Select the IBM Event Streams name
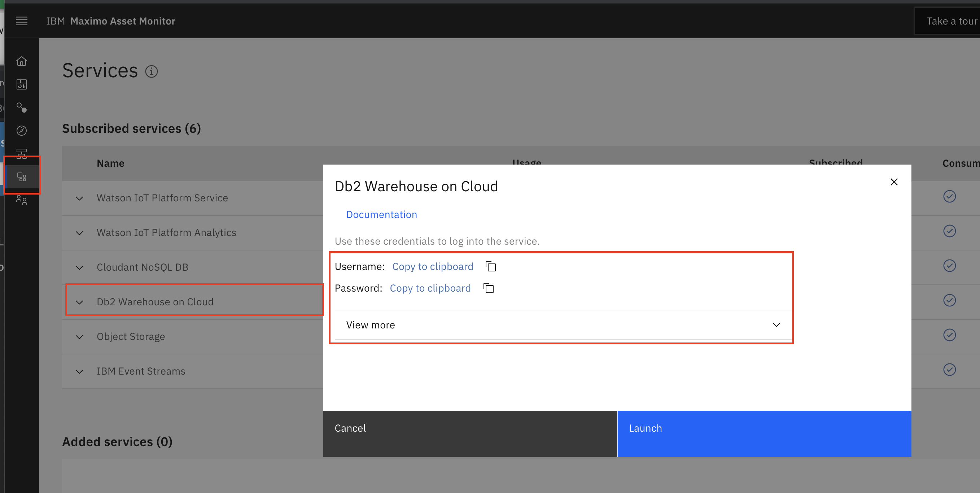 [x=141, y=371]
